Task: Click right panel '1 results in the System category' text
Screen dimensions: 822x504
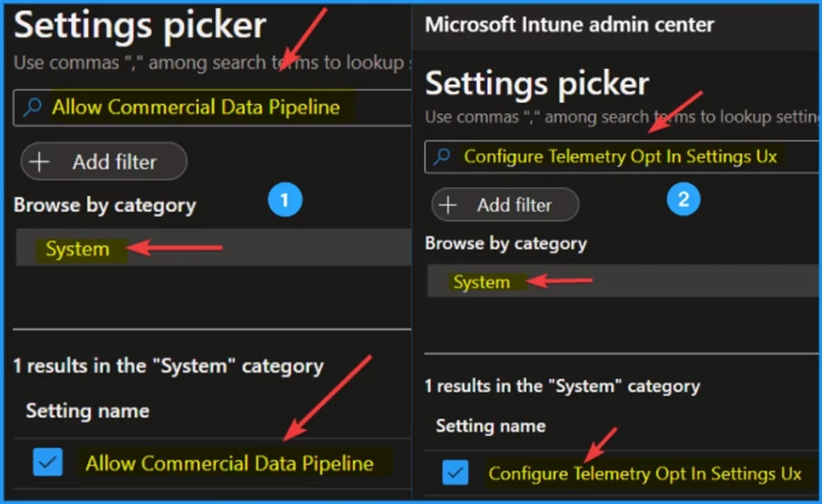Action: (x=562, y=386)
